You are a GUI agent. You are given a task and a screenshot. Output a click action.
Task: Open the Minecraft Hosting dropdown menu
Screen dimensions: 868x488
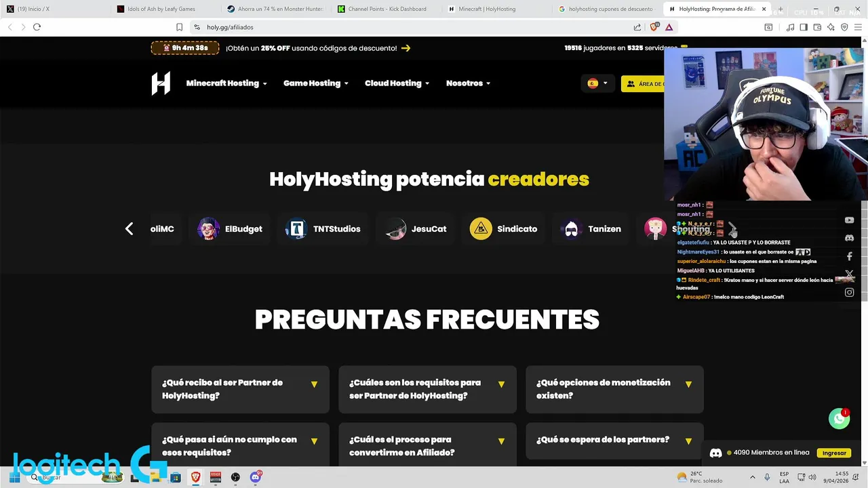pyautogui.click(x=226, y=83)
